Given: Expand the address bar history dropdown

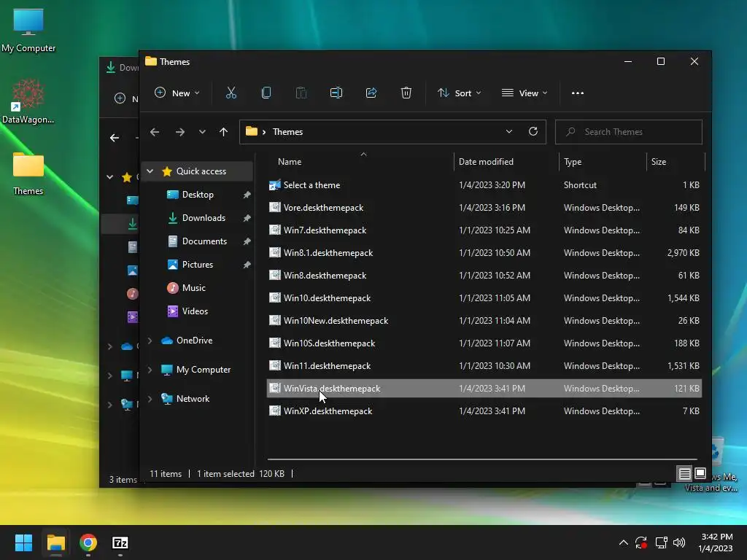Looking at the screenshot, I should (x=508, y=131).
